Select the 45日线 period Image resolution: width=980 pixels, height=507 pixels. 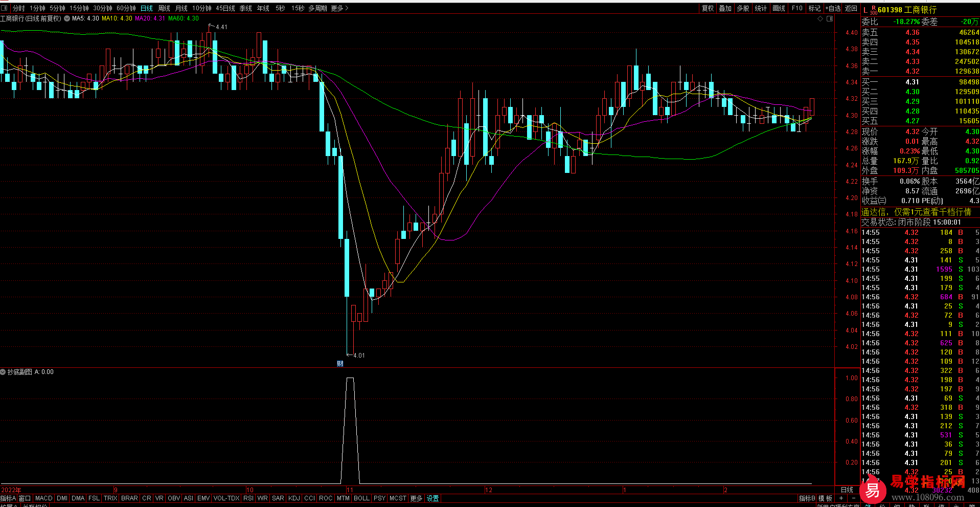(225, 8)
